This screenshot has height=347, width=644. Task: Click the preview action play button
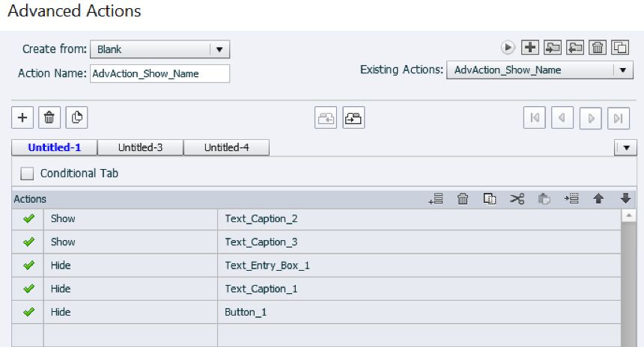(x=508, y=47)
